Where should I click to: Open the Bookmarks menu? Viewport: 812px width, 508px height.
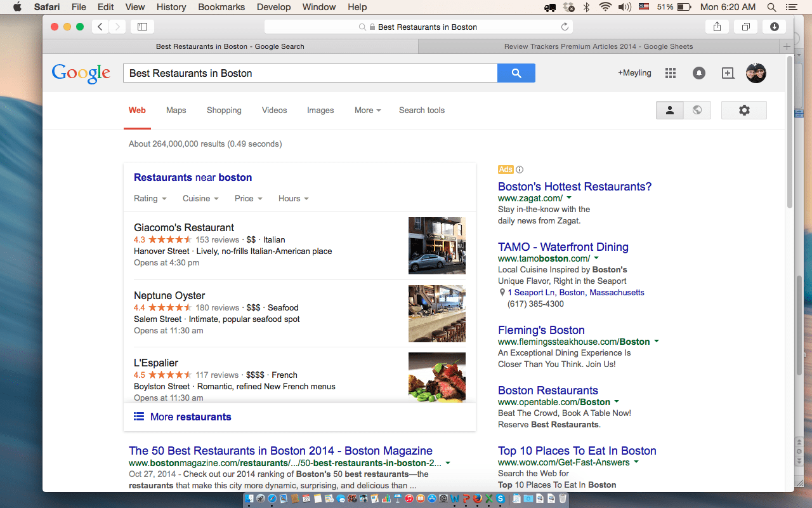click(221, 7)
